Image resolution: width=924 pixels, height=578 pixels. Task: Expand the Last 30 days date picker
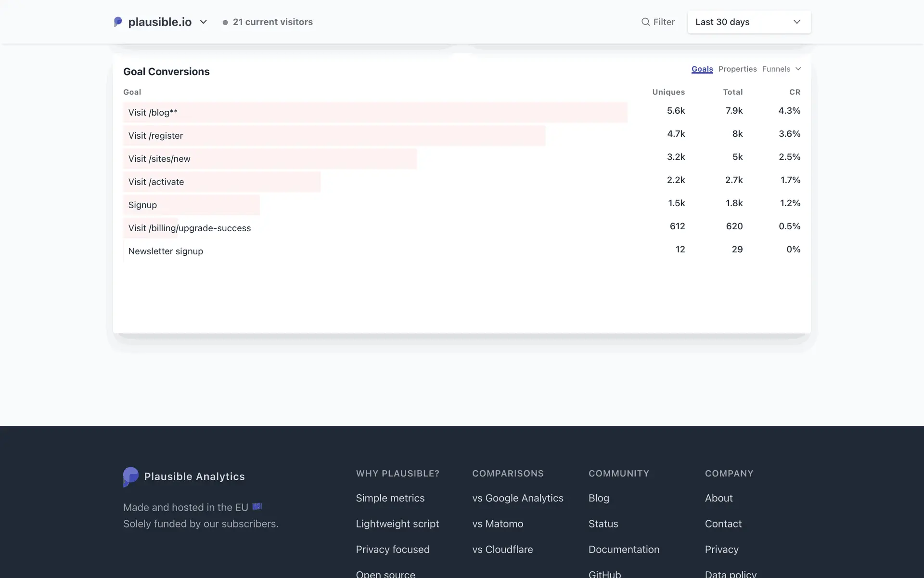pos(749,22)
